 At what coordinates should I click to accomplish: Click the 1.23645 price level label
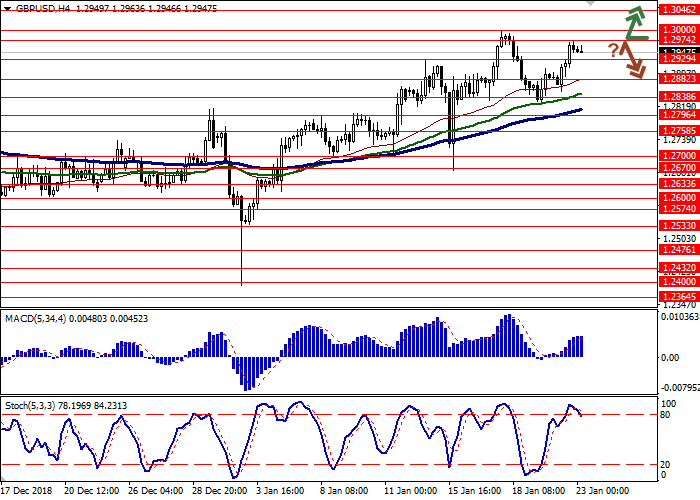pyautogui.click(x=677, y=296)
